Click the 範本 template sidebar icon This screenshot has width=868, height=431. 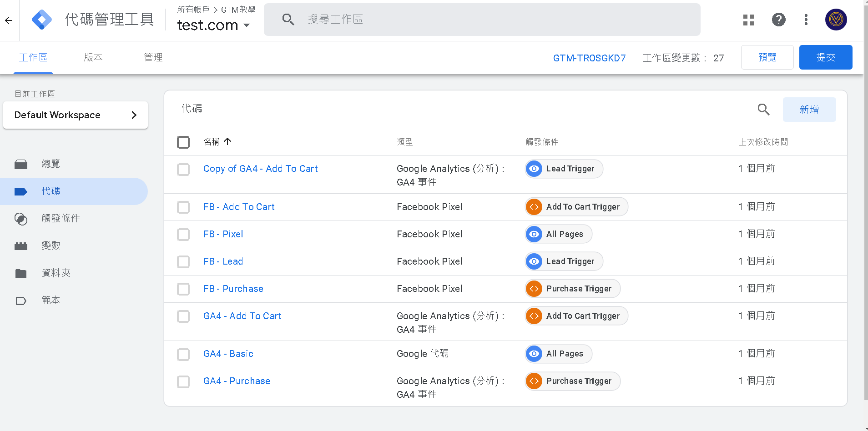pos(21,301)
